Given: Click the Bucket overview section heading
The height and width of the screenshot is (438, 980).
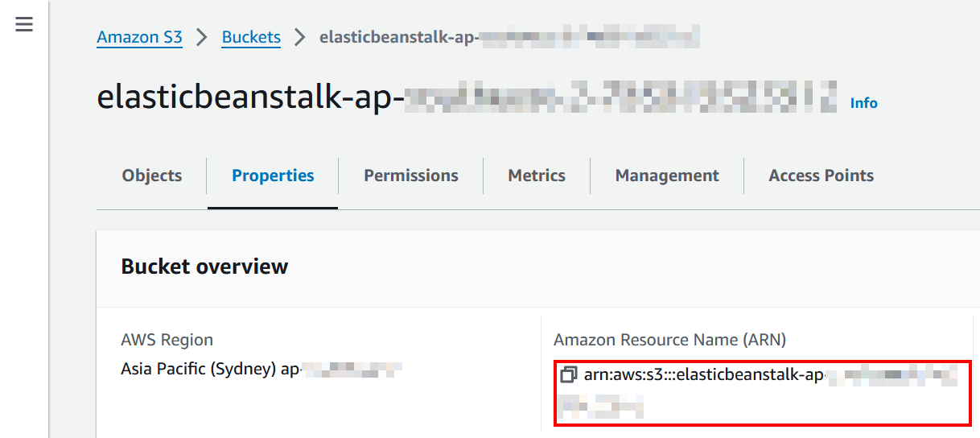Looking at the screenshot, I should [204, 267].
